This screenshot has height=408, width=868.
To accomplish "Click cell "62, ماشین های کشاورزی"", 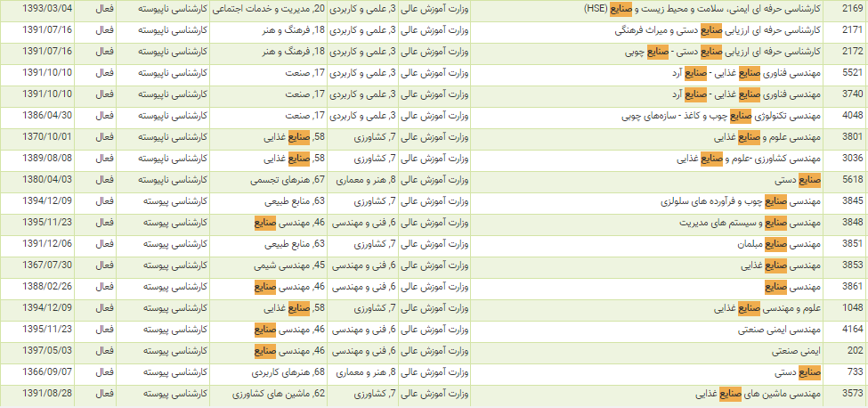I will pos(279,394).
